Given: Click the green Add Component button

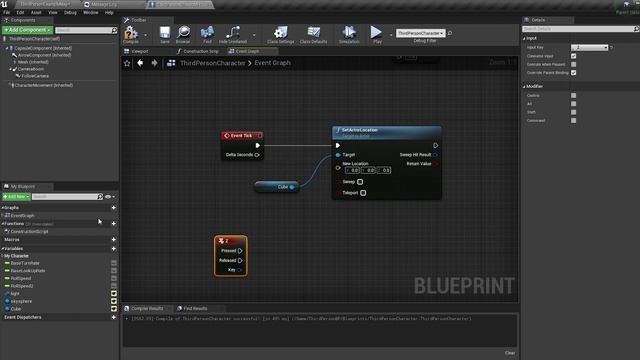Looking at the screenshot, I should click(x=27, y=30).
